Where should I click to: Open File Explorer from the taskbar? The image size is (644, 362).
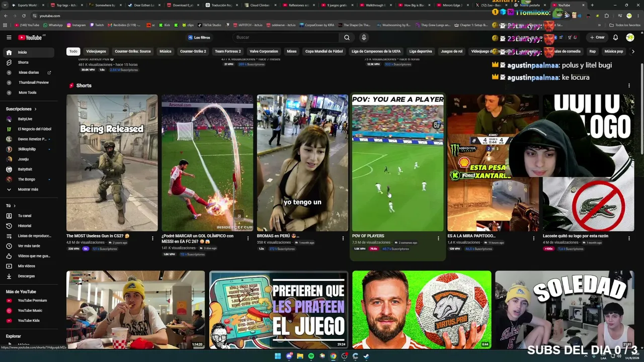coord(300,356)
